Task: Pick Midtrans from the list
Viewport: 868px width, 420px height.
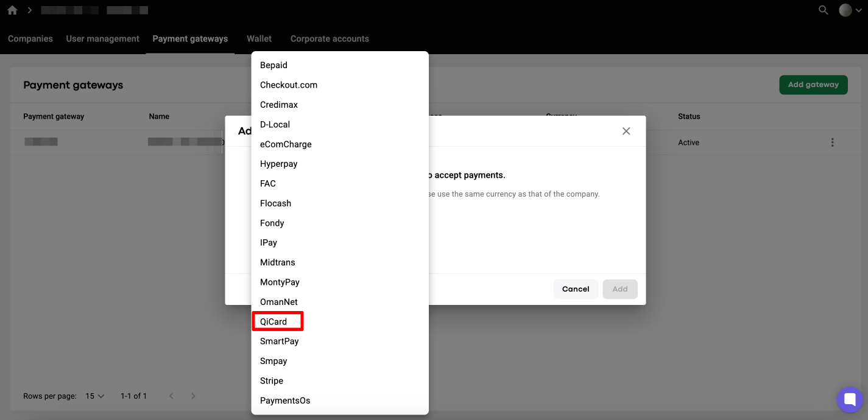Action: pyautogui.click(x=340, y=262)
